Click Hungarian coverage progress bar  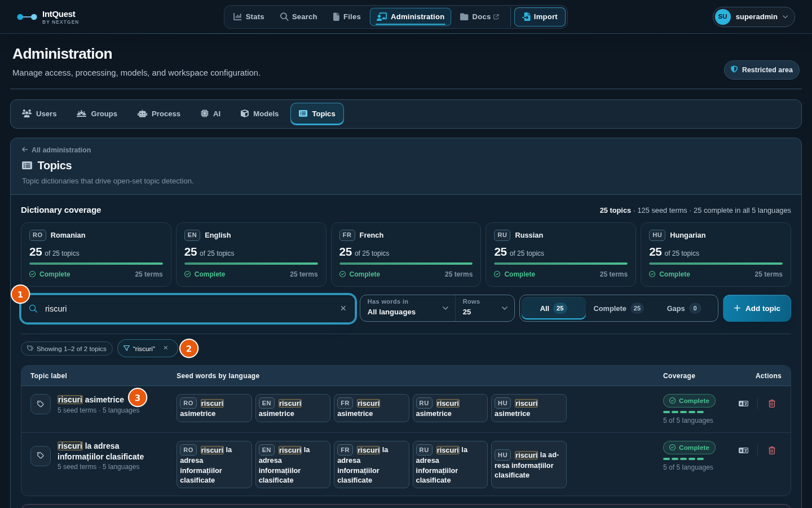coord(716,264)
